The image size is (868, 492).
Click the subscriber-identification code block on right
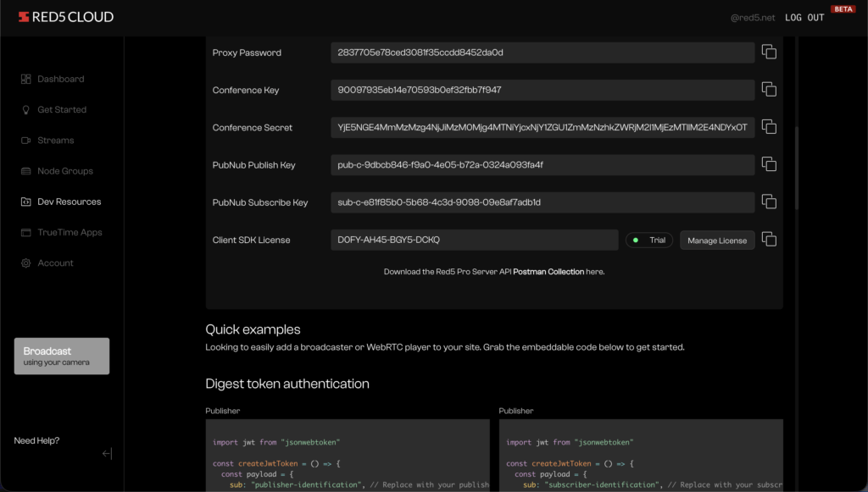point(641,455)
